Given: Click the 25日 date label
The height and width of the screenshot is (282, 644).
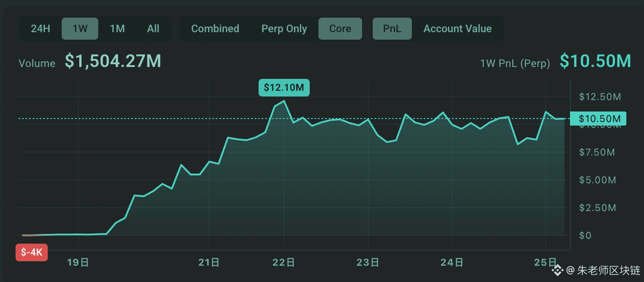Looking at the screenshot, I should click(x=546, y=263).
